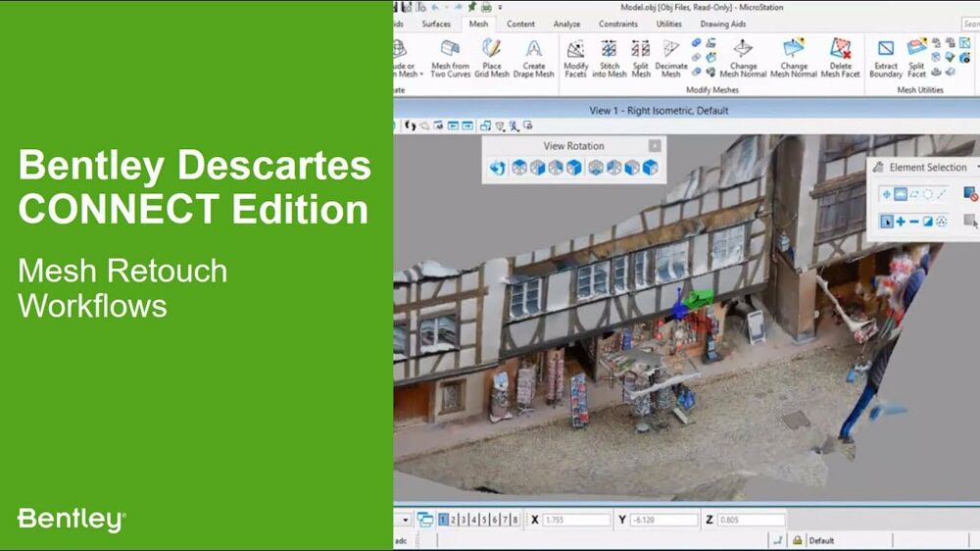Click the Default level in status bar
Image resolution: width=980 pixels, height=551 pixels.
coord(821,540)
